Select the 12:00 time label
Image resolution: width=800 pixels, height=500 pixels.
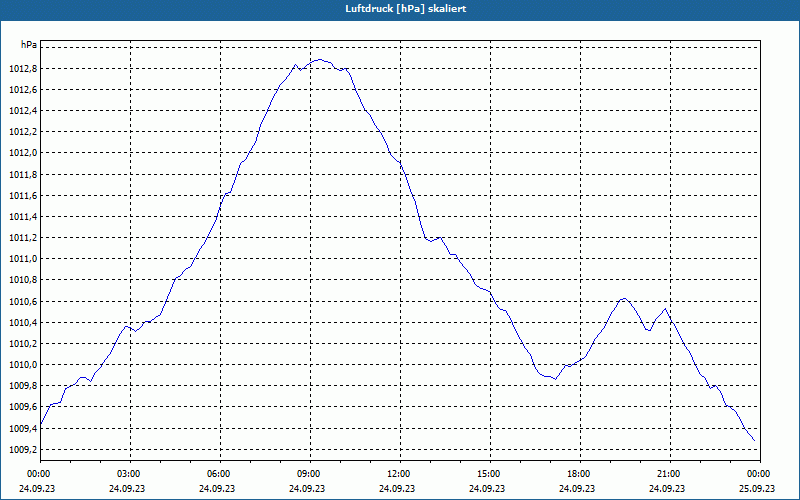tap(400, 474)
